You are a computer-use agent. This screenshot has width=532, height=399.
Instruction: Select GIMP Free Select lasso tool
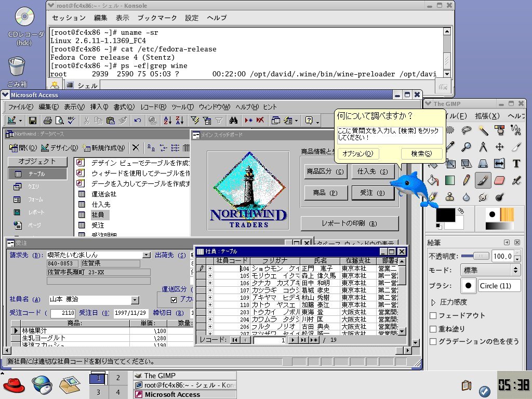pos(466,130)
